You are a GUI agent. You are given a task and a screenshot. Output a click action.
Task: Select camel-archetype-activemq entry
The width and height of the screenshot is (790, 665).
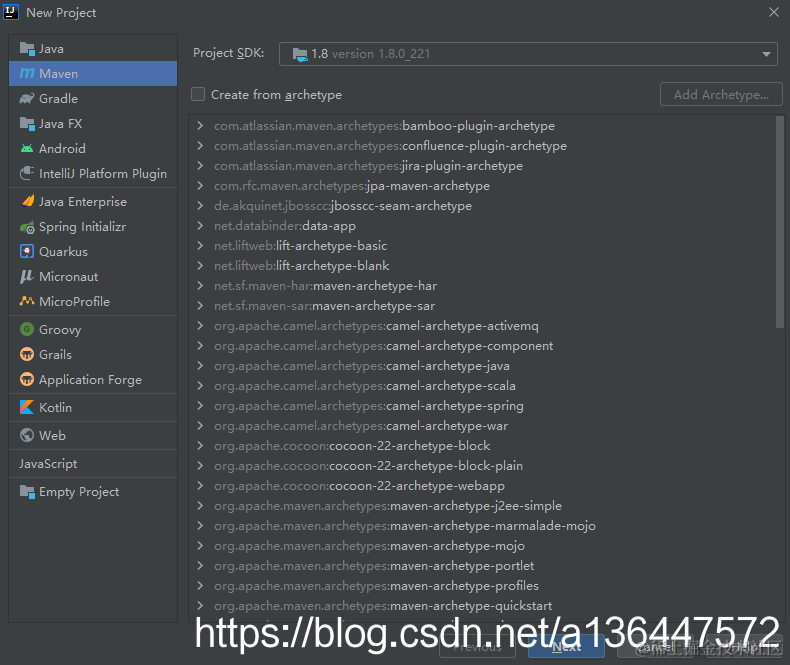376,326
